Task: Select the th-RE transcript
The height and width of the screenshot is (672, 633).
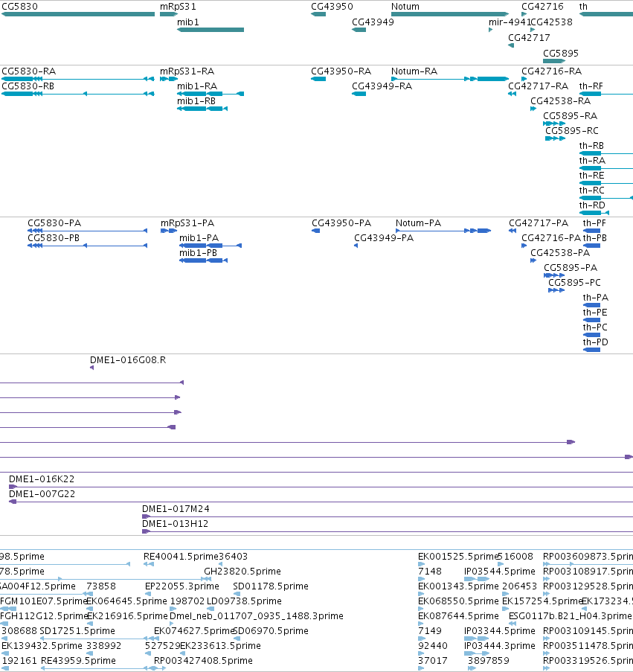Action: pyautogui.click(x=606, y=183)
